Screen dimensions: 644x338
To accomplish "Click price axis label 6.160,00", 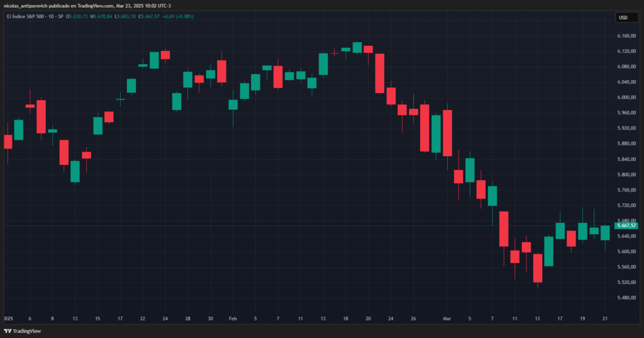I will coord(626,36).
